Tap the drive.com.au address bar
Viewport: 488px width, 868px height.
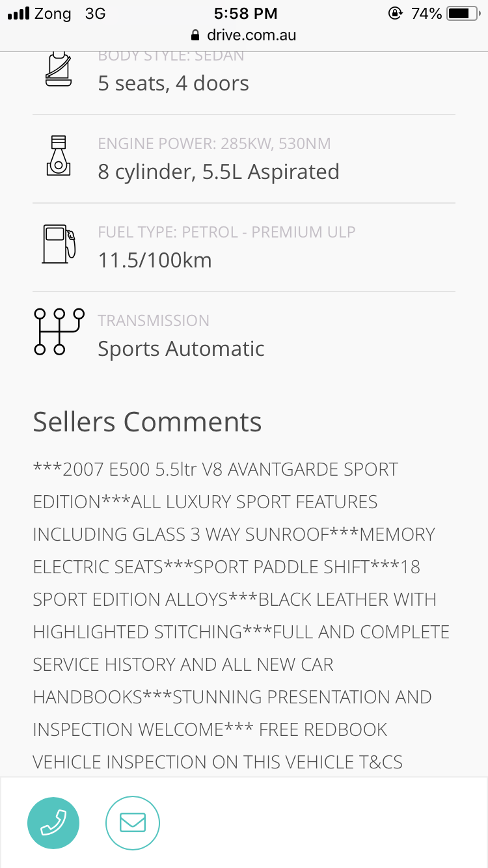pyautogui.click(x=244, y=34)
